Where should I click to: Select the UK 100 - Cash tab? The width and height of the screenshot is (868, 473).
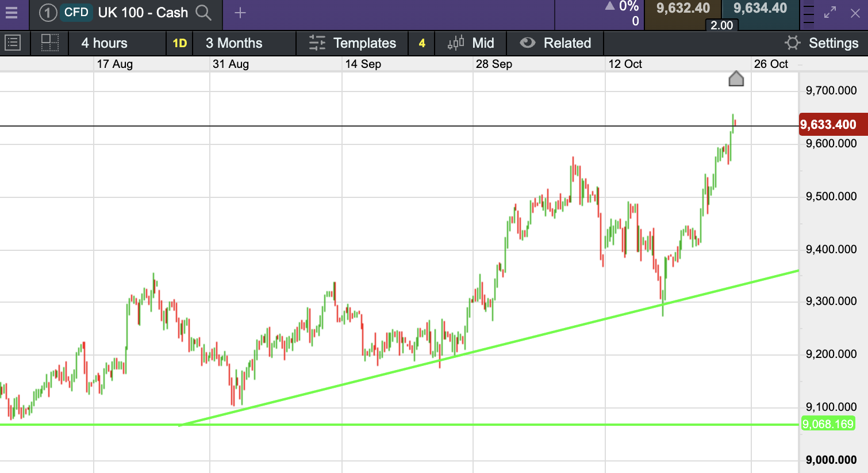pos(143,13)
